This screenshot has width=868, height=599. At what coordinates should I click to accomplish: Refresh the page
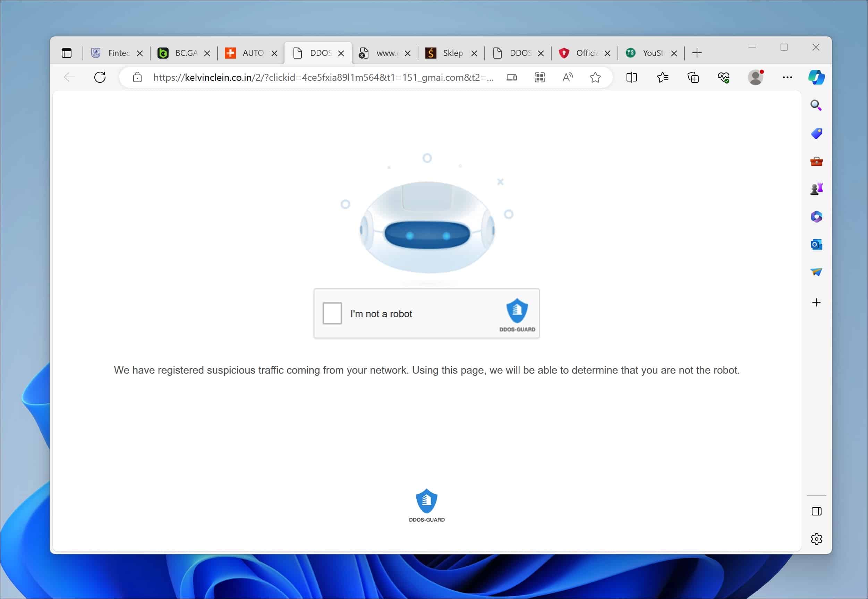click(100, 77)
